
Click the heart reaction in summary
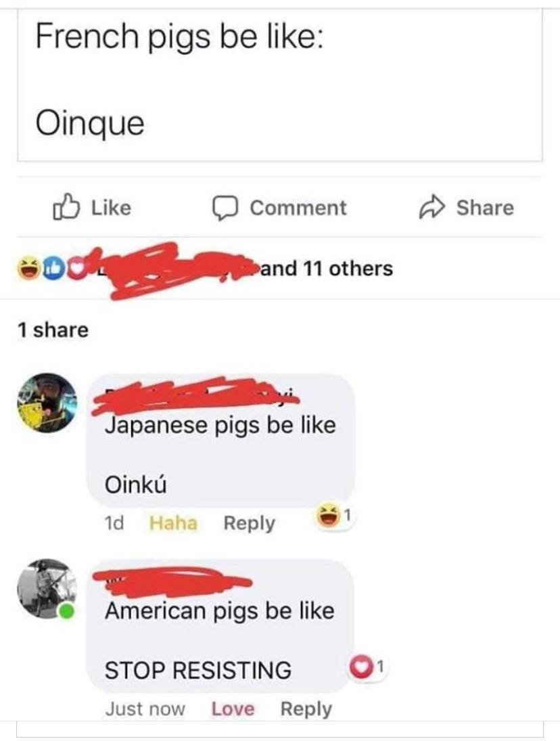click(x=78, y=268)
